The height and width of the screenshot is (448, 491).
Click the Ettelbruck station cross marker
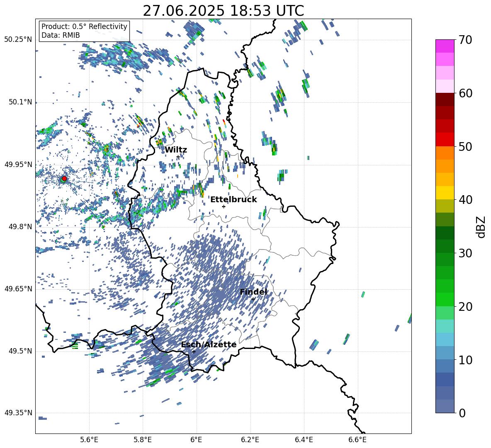point(224,206)
